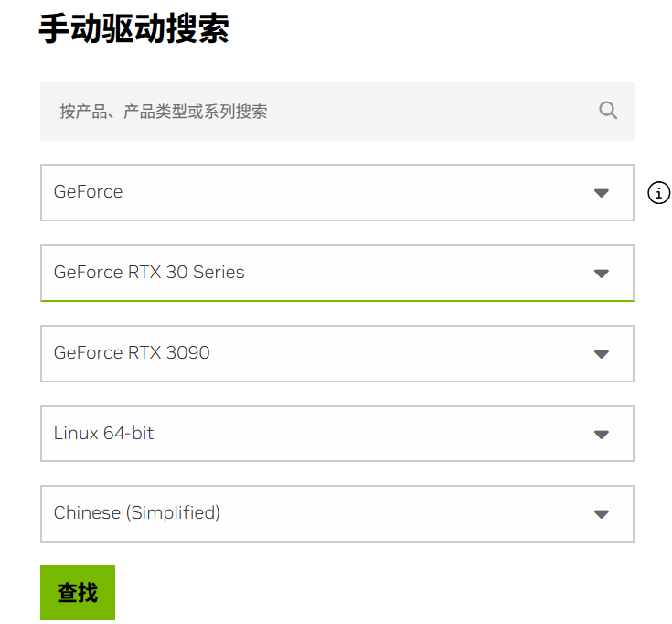Open the GeForce RTX 3090 product dropdown
Screen dimensions: 672x624
337,353
